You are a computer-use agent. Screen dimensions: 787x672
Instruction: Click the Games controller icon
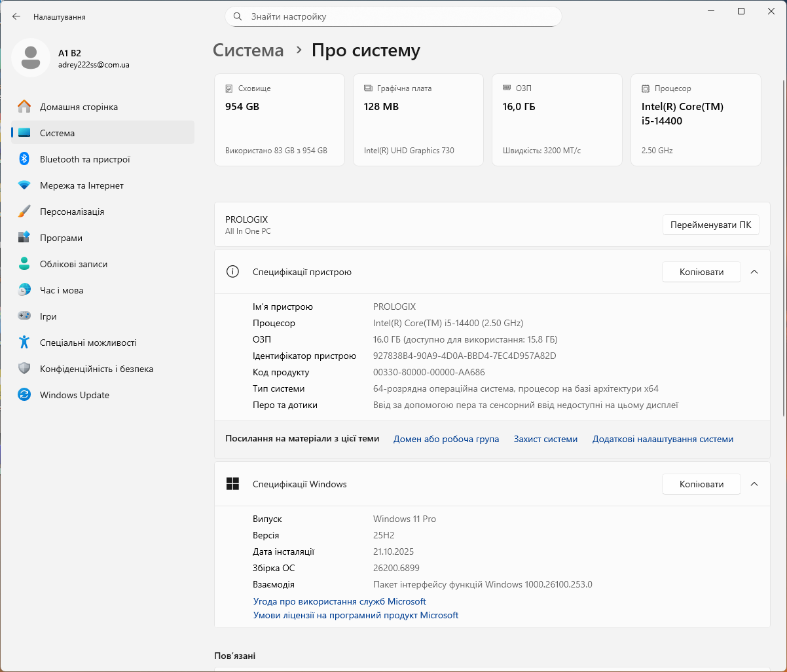coord(24,316)
